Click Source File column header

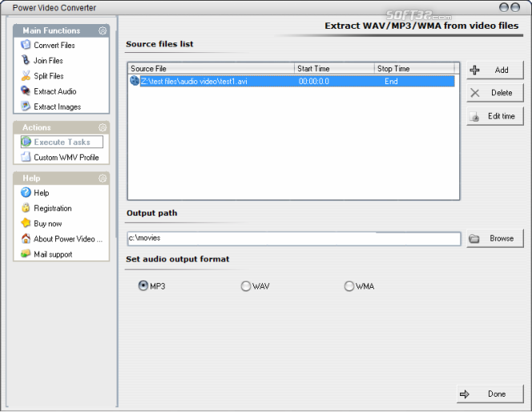212,69
